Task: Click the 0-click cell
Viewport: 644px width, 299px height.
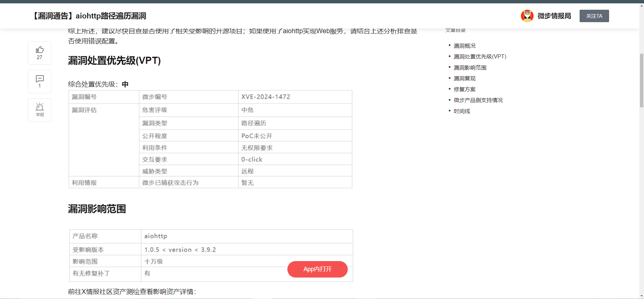Action: pyautogui.click(x=295, y=159)
